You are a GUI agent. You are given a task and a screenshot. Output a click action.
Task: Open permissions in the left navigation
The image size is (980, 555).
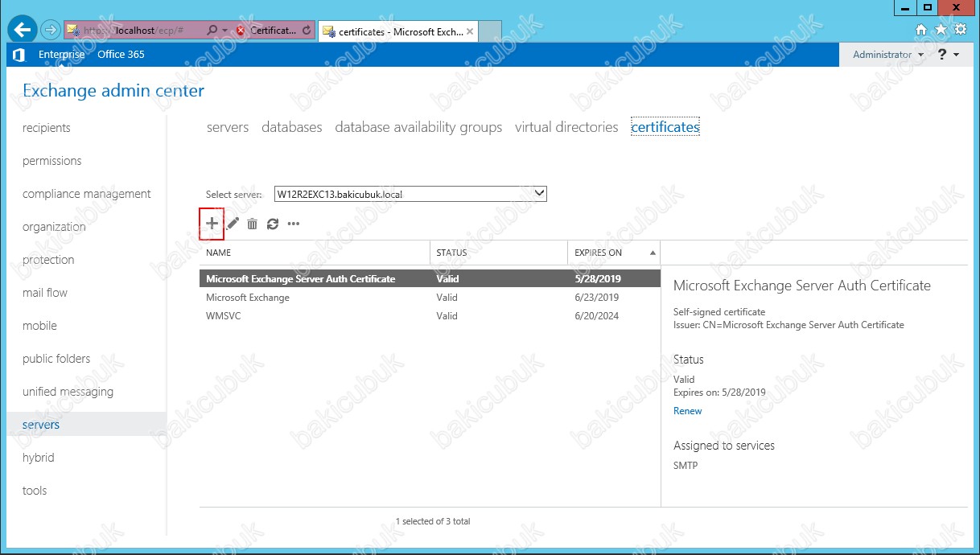52,161
